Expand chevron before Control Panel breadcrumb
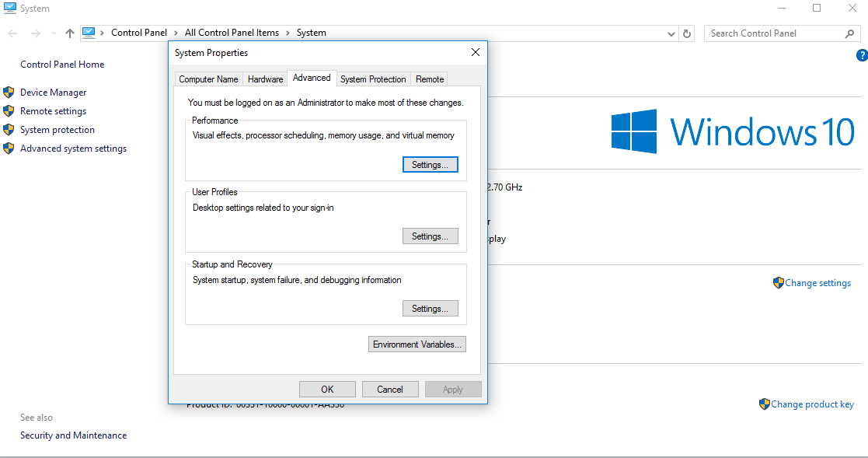 (x=103, y=33)
